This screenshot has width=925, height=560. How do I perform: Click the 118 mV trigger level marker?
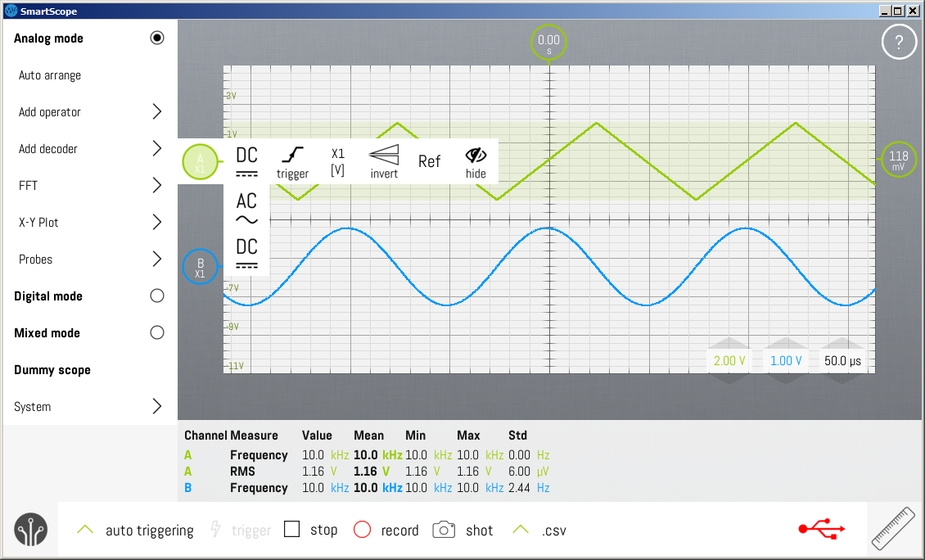[899, 159]
